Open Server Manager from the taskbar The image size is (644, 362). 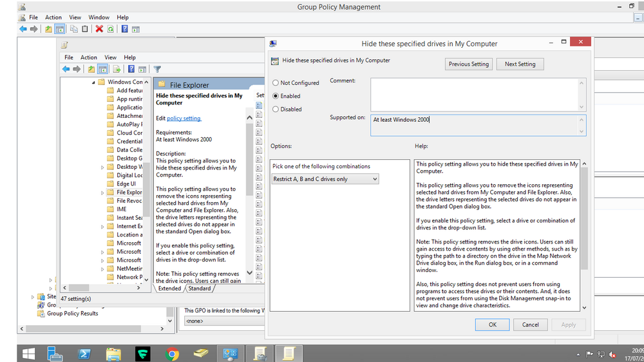coord(55,354)
